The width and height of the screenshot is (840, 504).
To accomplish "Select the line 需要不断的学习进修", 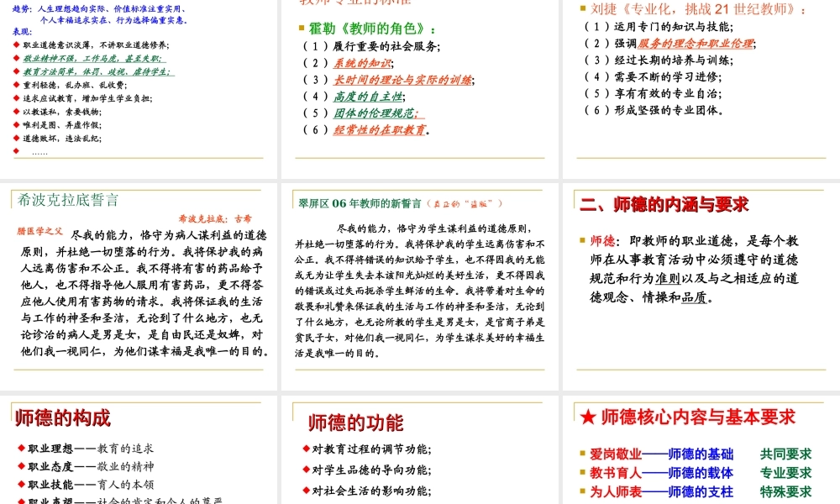I will click(653, 76).
